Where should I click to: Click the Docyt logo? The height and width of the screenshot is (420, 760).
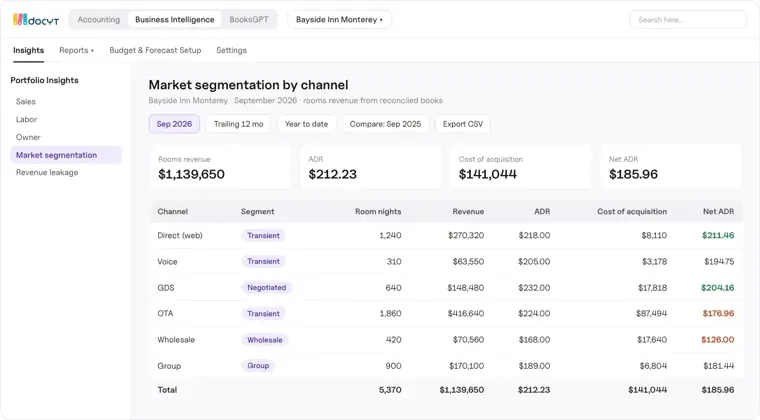(x=36, y=20)
